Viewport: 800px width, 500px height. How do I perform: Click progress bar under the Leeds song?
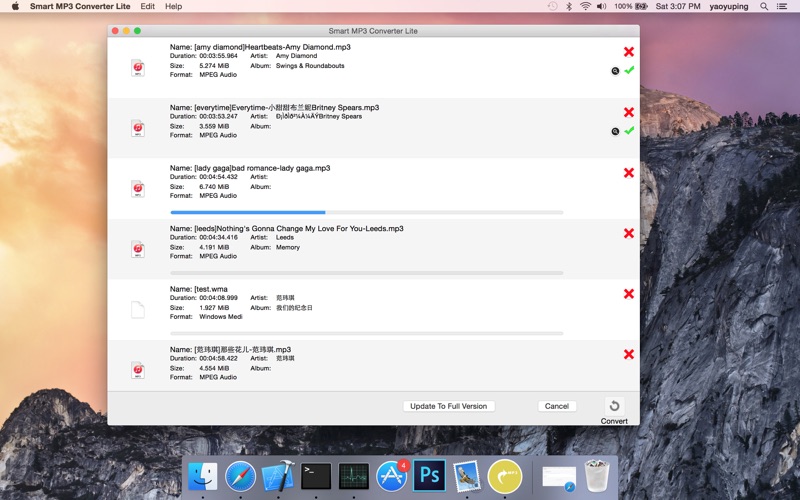367,273
